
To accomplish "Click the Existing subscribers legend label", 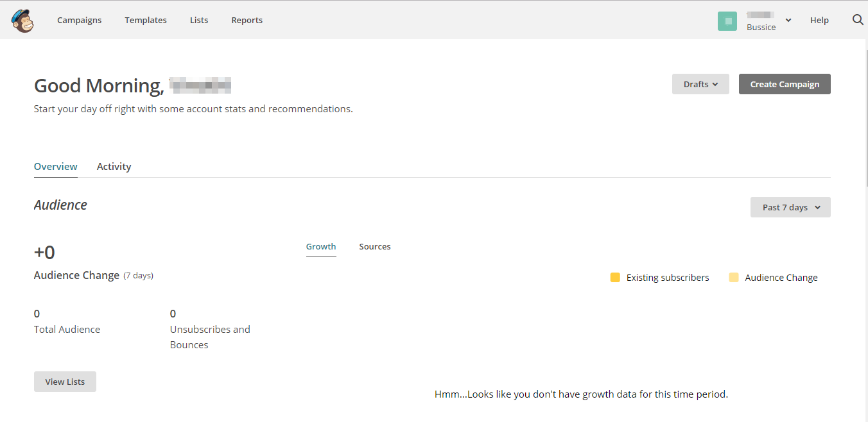I will click(668, 278).
